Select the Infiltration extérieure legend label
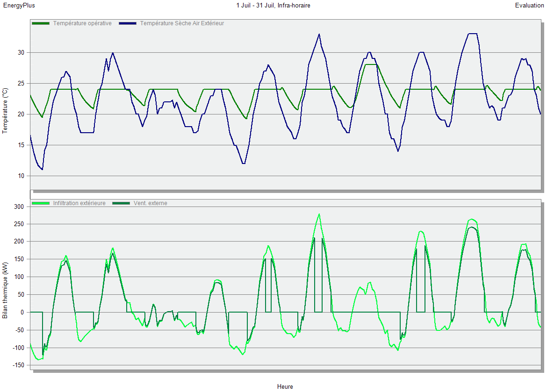Viewport: 547px width, 392px height. (x=79, y=203)
